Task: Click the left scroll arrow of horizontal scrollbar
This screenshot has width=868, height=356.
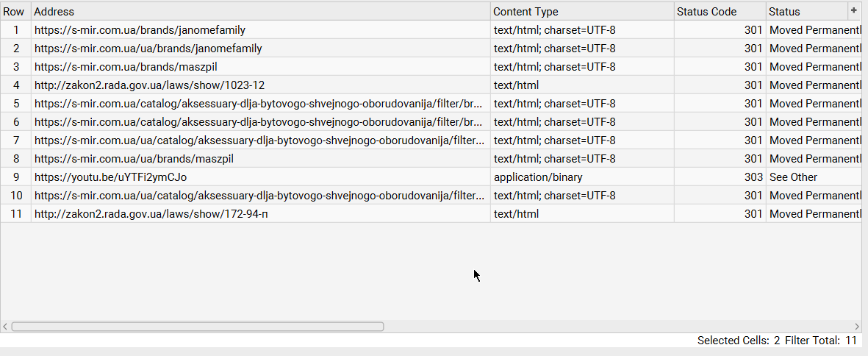Action: 5,326
